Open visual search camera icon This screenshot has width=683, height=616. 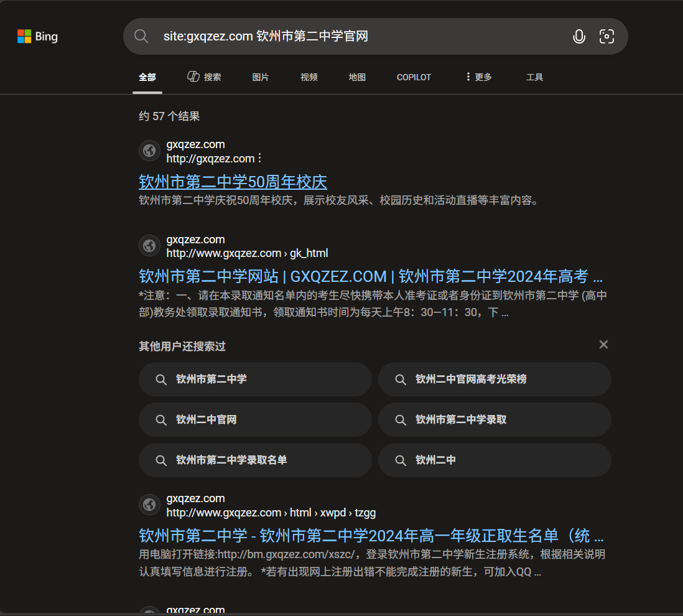[606, 37]
